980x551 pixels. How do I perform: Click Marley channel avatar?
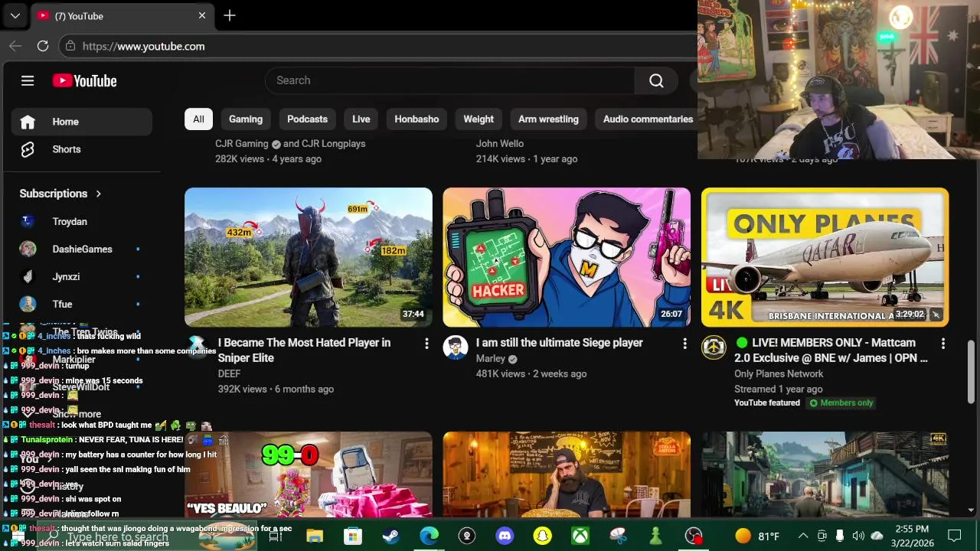point(456,347)
